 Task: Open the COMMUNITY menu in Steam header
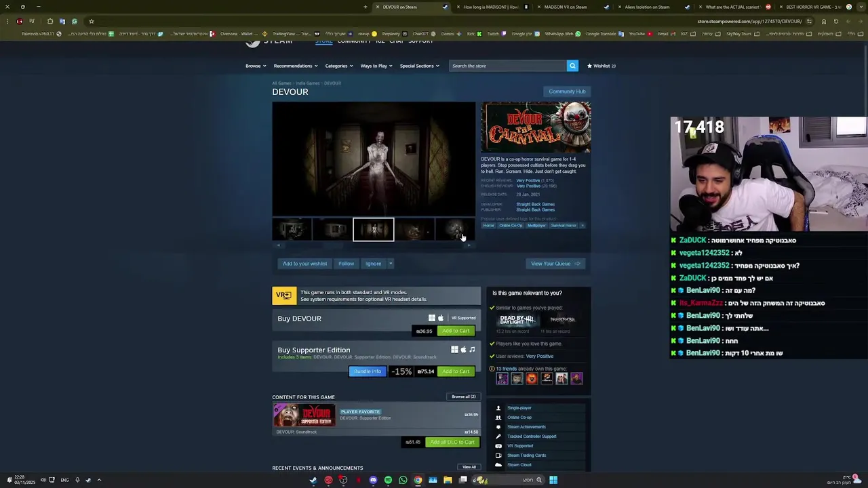tap(354, 41)
